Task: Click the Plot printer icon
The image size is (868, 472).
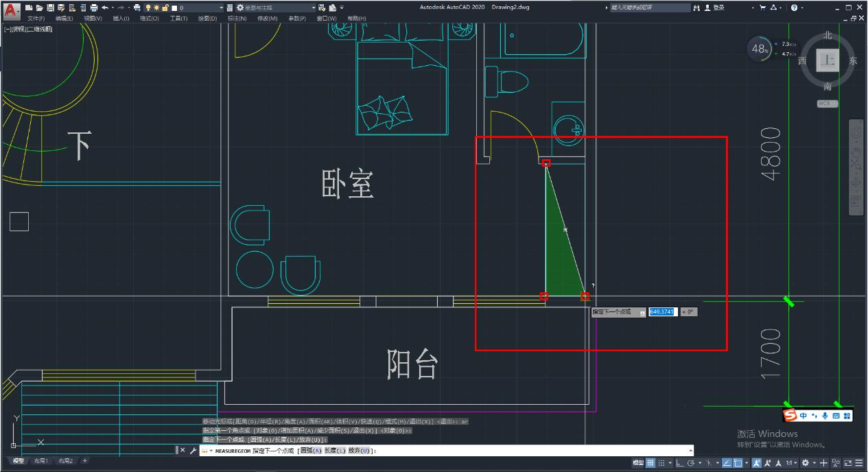Action: pos(94,8)
